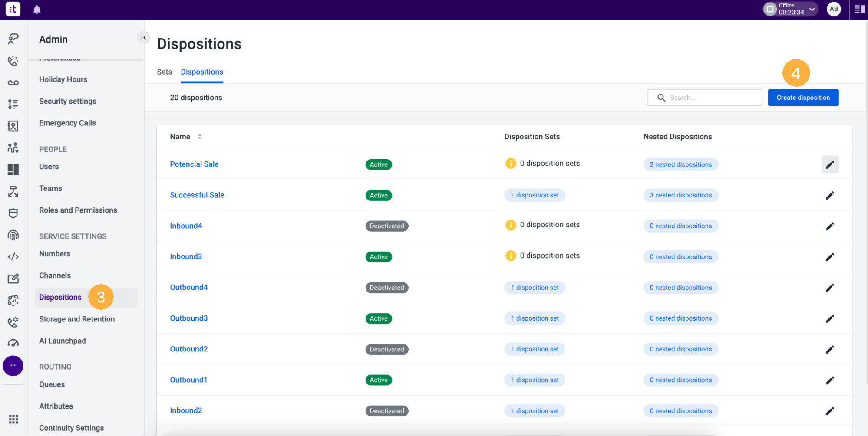This screenshot has height=436, width=868.
Task: Select Storage and Retention menu item
Action: click(x=77, y=319)
